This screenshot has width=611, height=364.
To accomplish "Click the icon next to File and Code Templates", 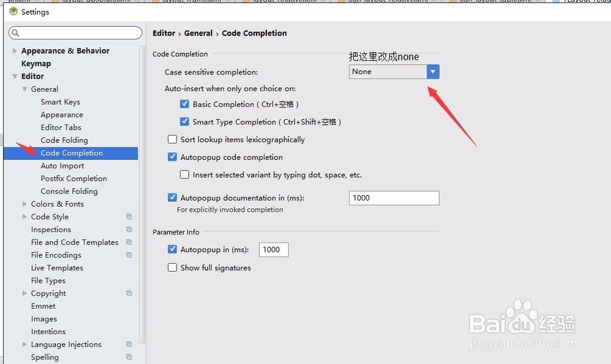I will pos(128,242).
